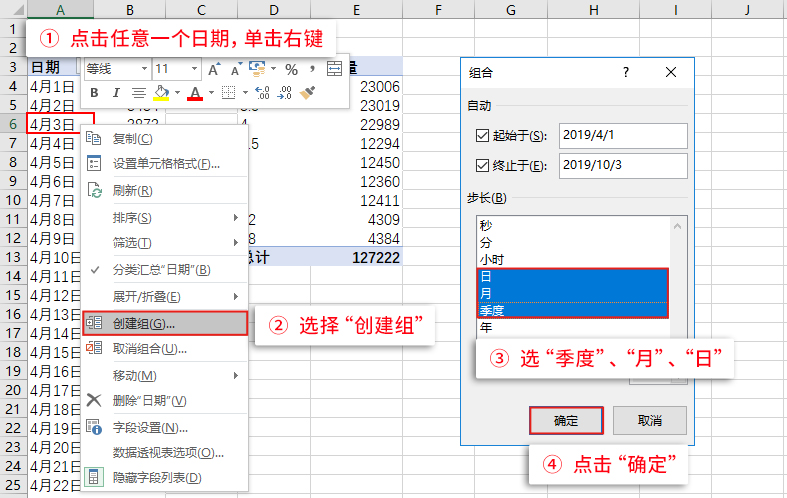Close the 组合 dialog
Image resolution: width=787 pixels, height=498 pixels.
coord(671,72)
